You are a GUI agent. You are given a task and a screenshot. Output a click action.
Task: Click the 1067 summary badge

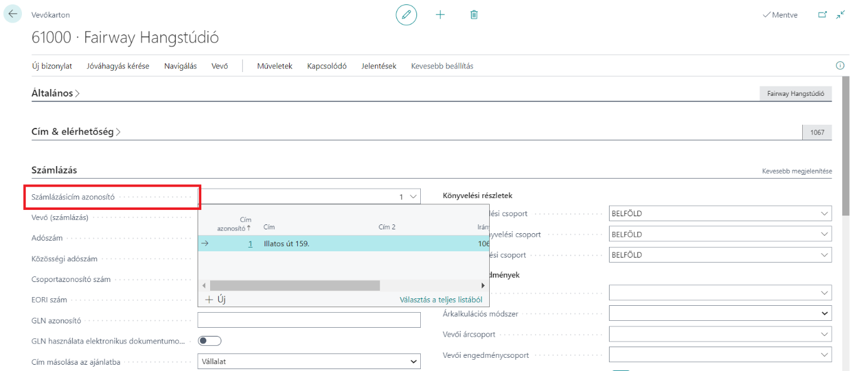817,132
